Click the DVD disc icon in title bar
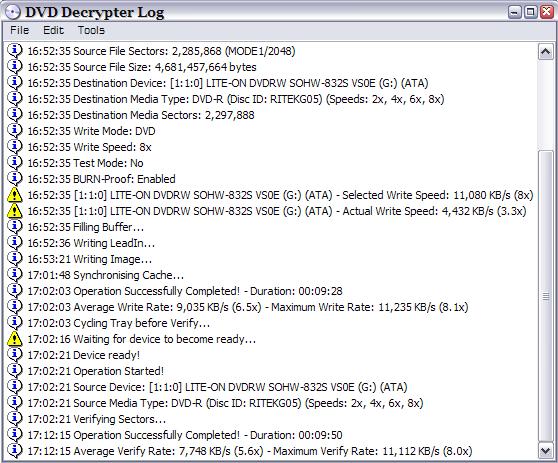 12,12
